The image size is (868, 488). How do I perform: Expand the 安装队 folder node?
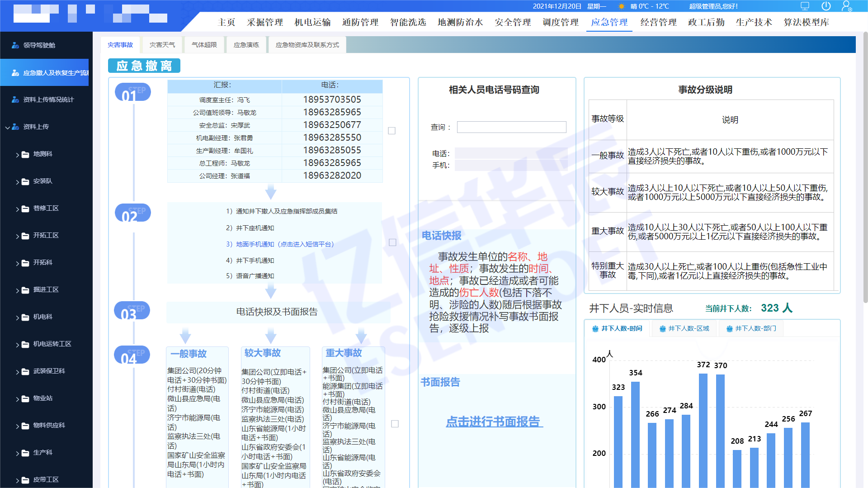point(18,182)
